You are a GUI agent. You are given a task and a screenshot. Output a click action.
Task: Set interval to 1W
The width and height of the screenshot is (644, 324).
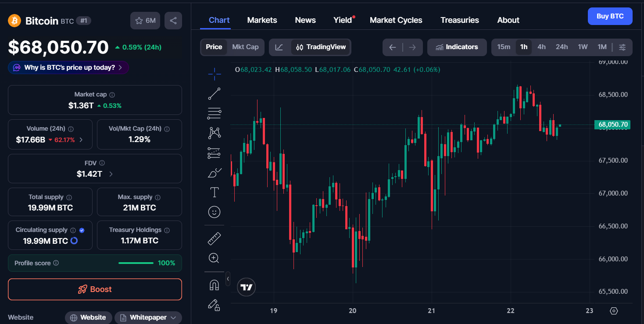point(583,47)
